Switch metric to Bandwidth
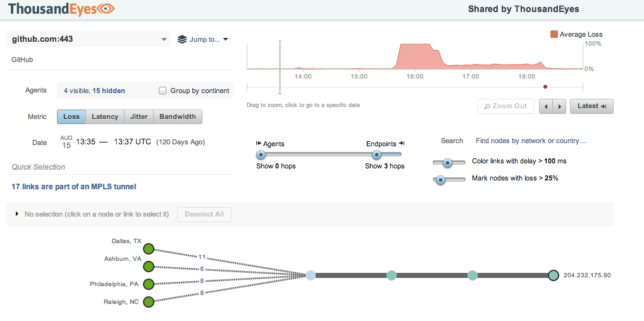The width and height of the screenshot is (644, 321). pos(177,116)
